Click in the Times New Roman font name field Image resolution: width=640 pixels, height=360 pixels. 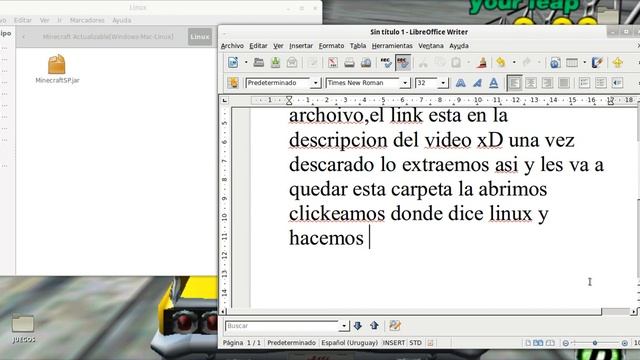coord(364,83)
